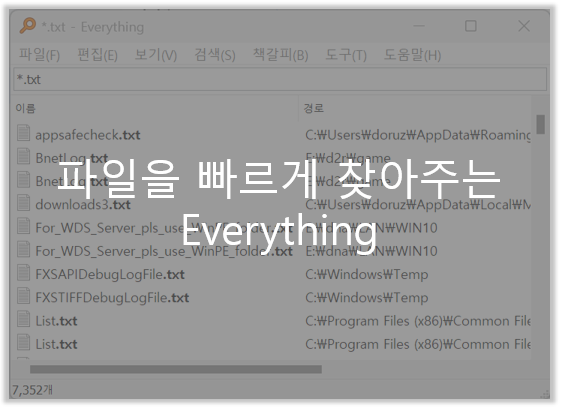
Task: Select downloads3.txt in the results
Action: pos(83,205)
